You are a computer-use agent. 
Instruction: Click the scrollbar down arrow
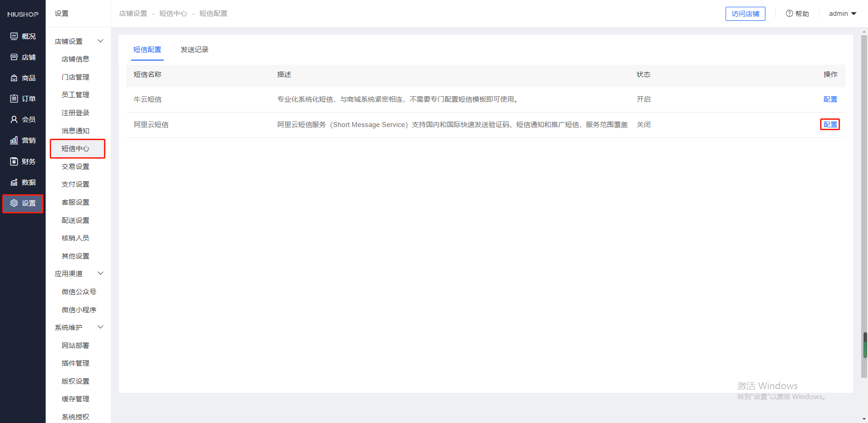pos(865,419)
